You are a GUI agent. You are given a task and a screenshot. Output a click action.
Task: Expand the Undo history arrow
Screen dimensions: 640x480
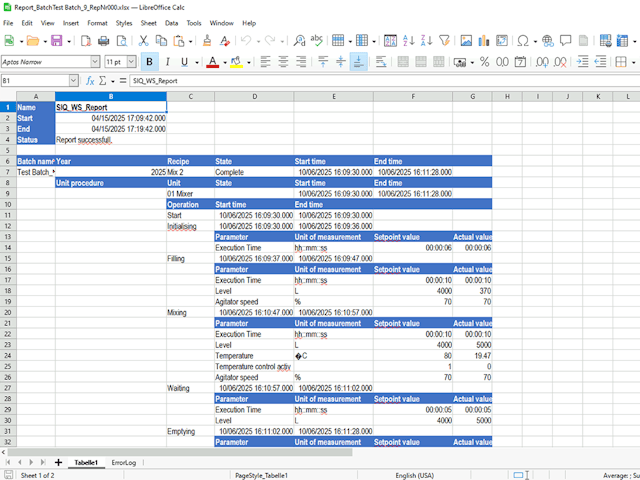(x=258, y=41)
